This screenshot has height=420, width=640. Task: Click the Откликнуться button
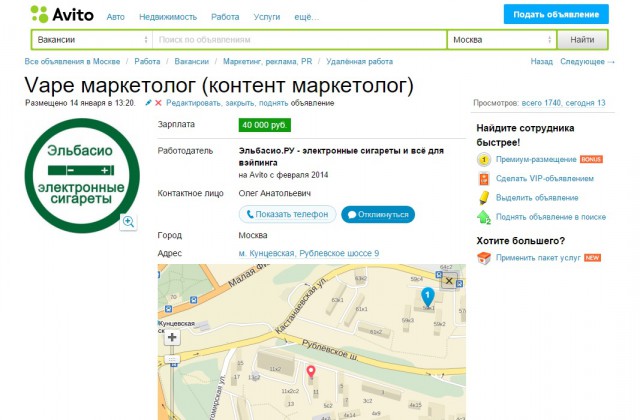coord(378,214)
